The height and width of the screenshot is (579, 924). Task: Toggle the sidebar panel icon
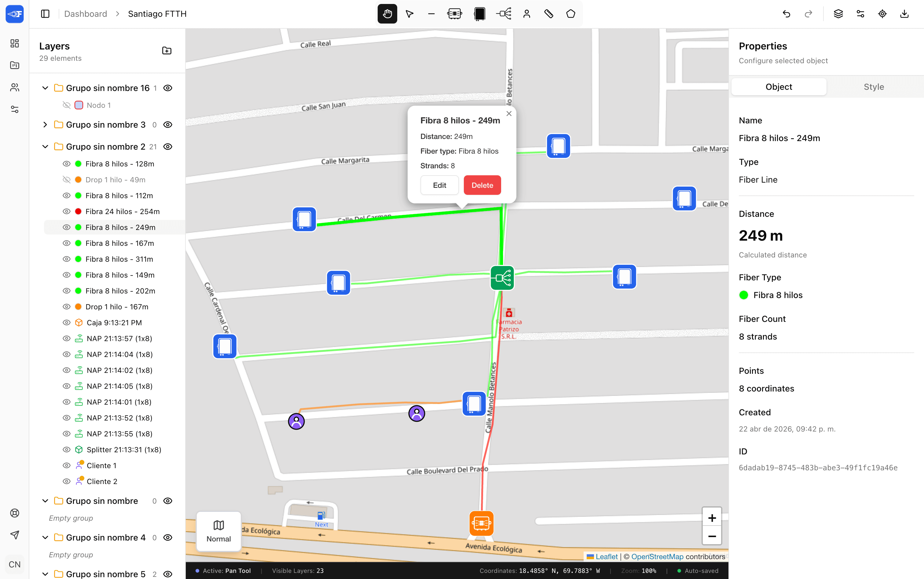coord(45,14)
